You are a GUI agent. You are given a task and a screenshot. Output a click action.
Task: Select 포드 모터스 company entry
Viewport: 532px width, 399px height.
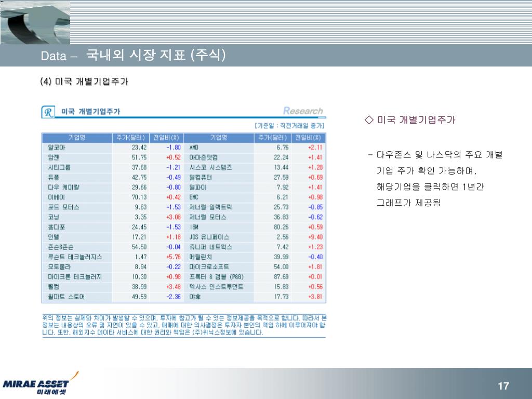(63, 207)
